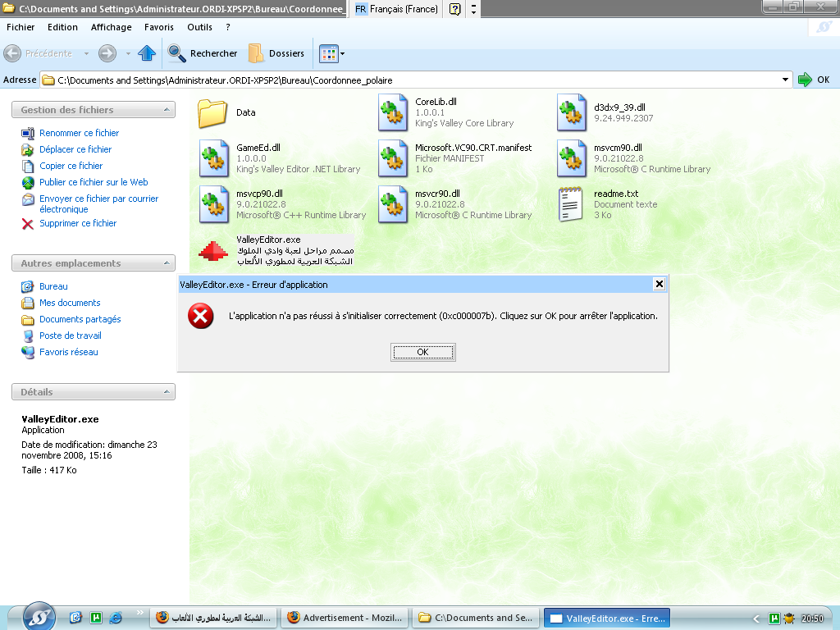Open the address bar dropdown arrow
Screen dimensions: 840x630
point(785,80)
